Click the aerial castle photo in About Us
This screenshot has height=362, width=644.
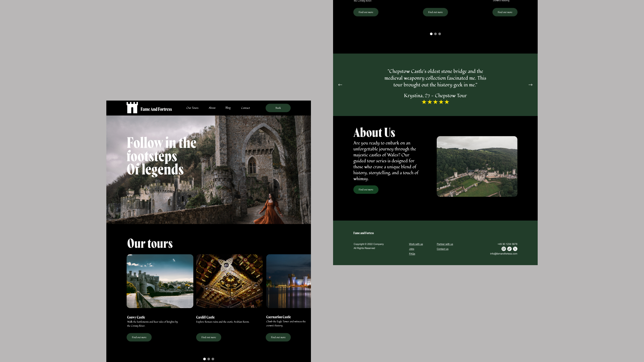click(477, 166)
